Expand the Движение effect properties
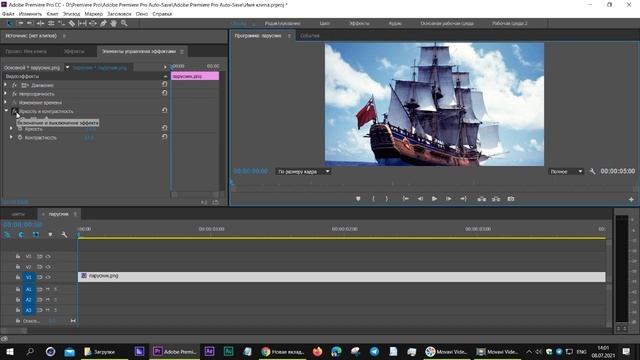This screenshot has width=640, height=360. (6, 85)
